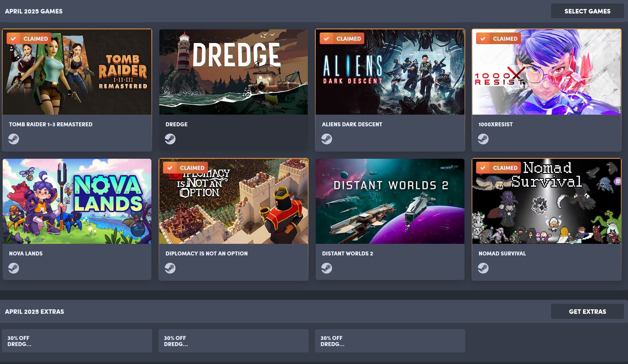Image resolution: width=628 pixels, height=364 pixels.
Task: Click the Diplomacy Is Not An Option title
Action: [207, 253]
